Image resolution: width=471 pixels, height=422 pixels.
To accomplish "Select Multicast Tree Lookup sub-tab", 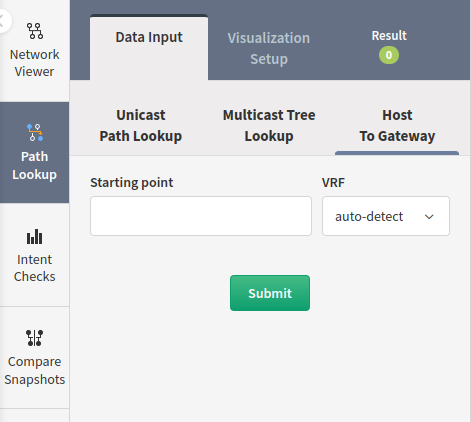I will pyautogui.click(x=269, y=126).
